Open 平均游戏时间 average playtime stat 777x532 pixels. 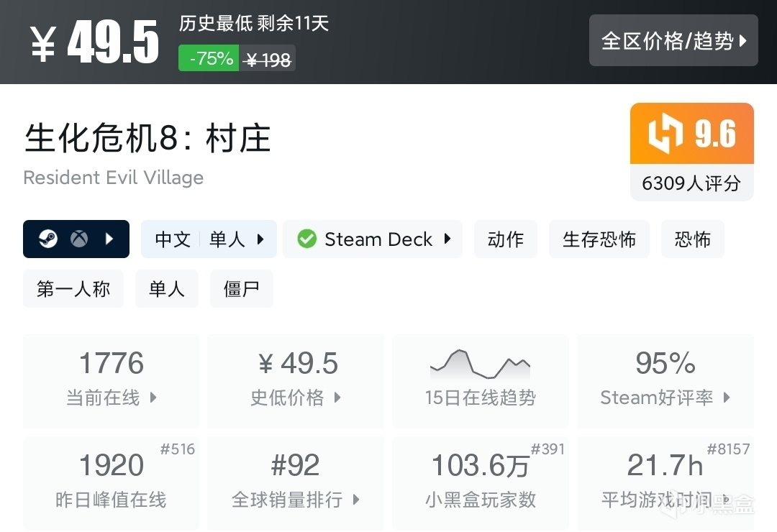pos(665,482)
